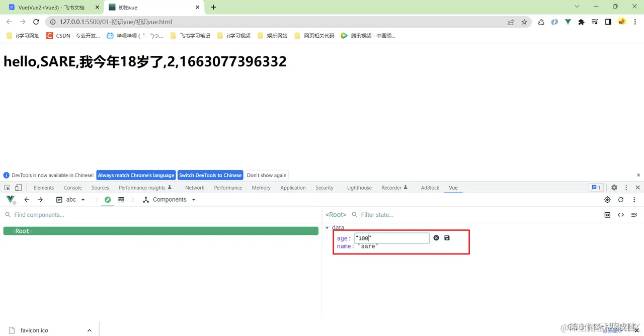Switch to the Vue(Vue2+Vue3) 飞书文档 browser tab
This screenshot has height=336, width=644.
click(52, 8)
